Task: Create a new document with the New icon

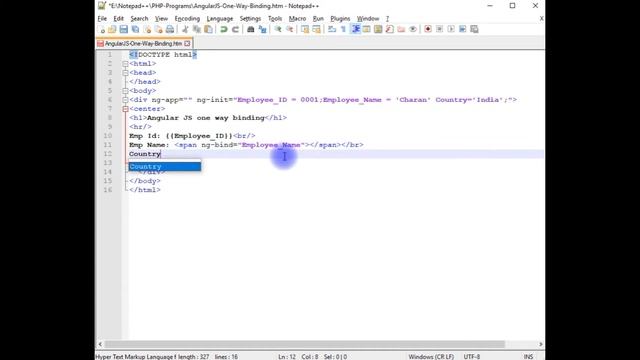Action: pyautogui.click(x=102, y=29)
